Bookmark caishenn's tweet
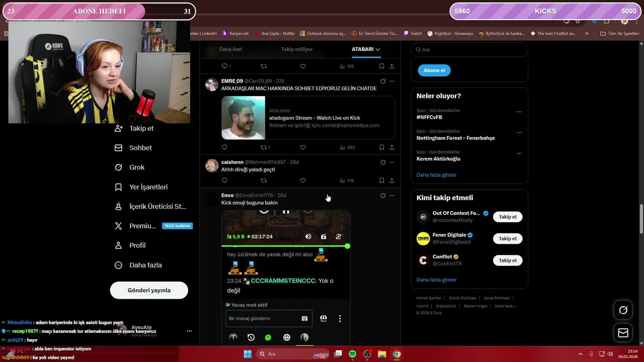 (381, 180)
